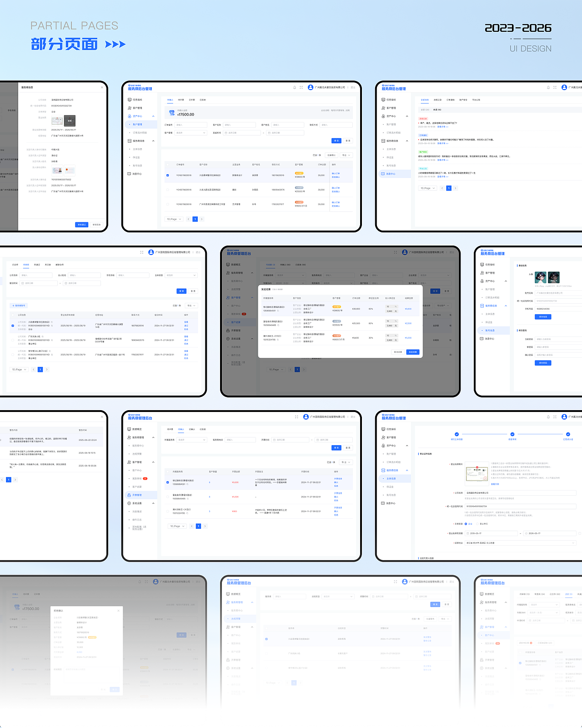Open the 10/Page selector on the 开票管理 page
The image size is (582, 728).
coord(177,526)
